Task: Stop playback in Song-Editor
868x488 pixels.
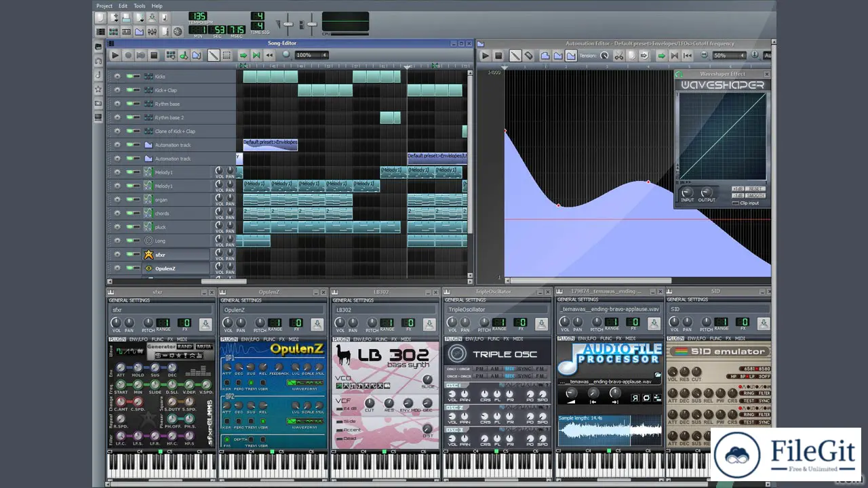Action: 154,55
